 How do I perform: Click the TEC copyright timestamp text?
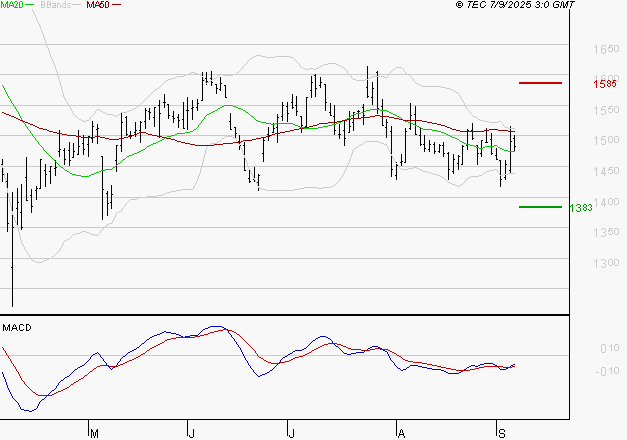click(515, 5)
